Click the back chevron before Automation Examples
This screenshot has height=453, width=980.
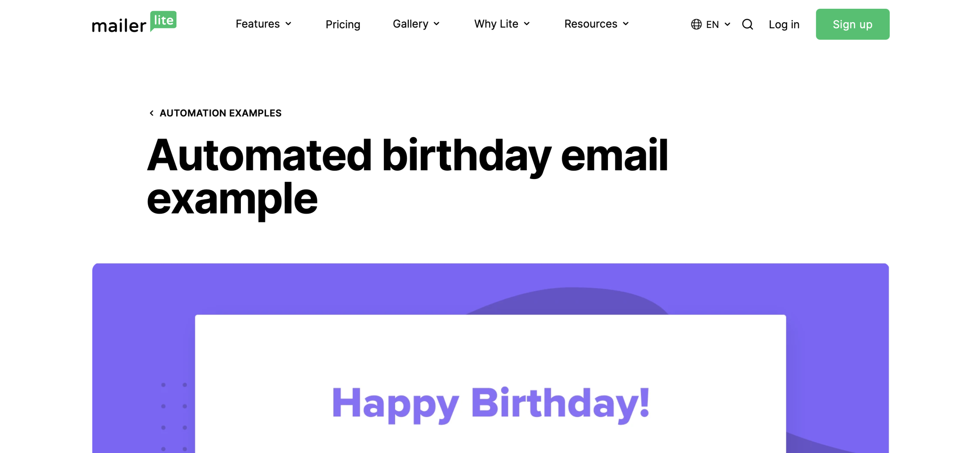pos(152,113)
